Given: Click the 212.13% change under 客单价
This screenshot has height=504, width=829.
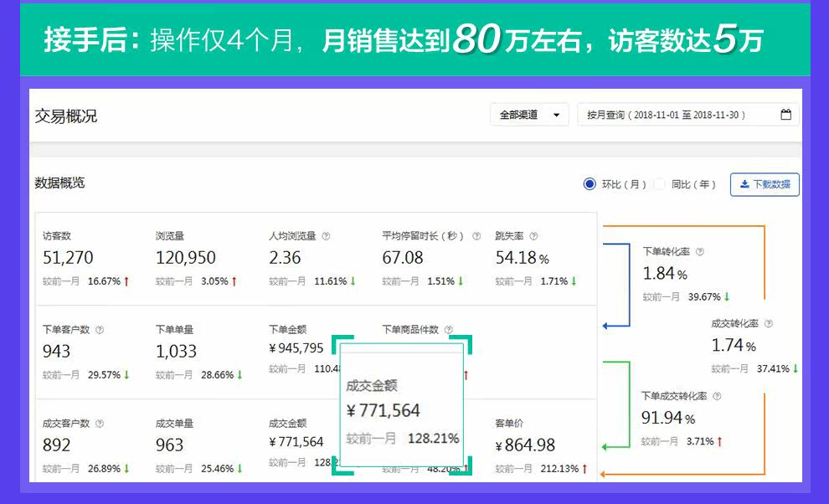Looking at the screenshot, I should (559, 469).
